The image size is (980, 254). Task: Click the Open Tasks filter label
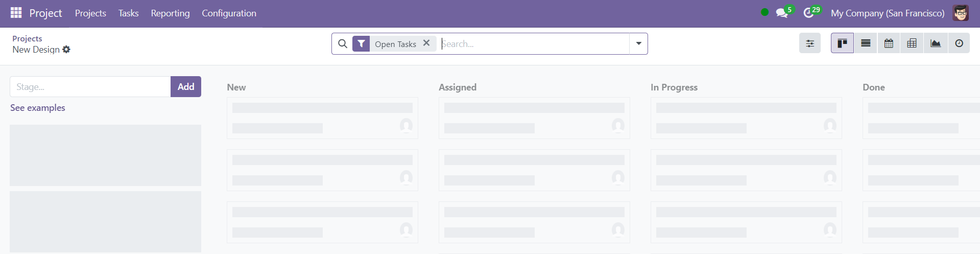(x=395, y=44)
